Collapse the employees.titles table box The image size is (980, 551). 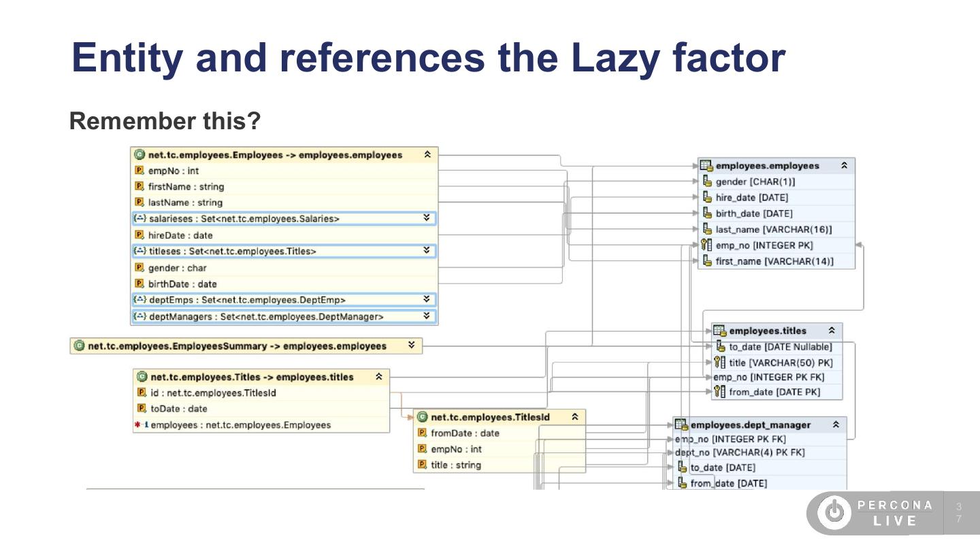[x=832, y=331]
